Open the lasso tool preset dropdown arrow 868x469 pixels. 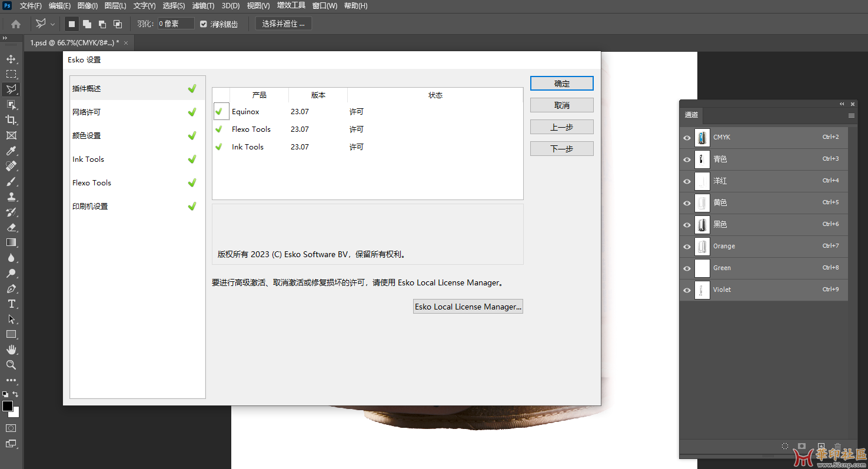(x=53, y=24)
